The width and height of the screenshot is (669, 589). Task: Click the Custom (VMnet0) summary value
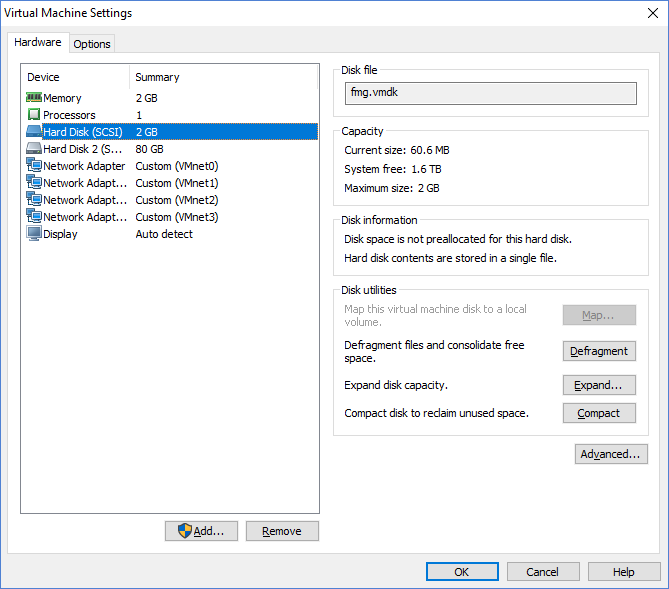tap(177, 166)
